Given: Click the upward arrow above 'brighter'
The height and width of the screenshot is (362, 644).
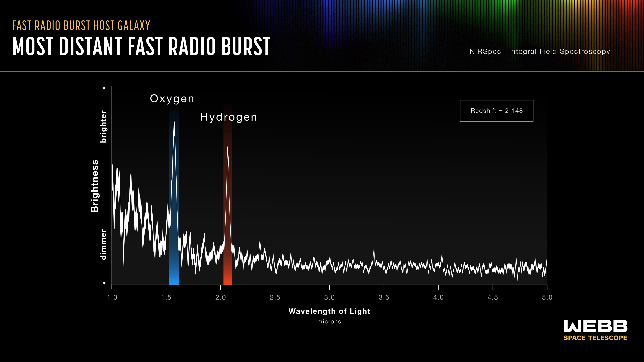Looking at the screenshot, I should pyautogui.click(x=104, y=96).
